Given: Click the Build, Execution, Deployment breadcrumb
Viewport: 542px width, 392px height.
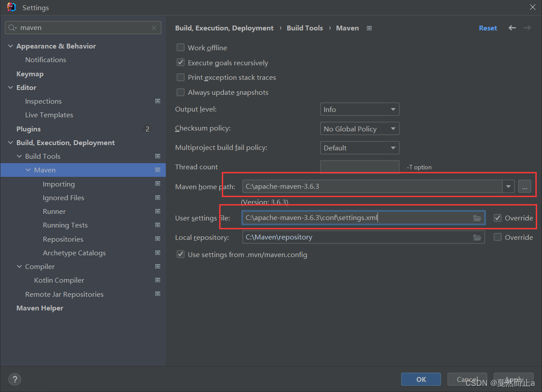Looking at the screenshot, I should pos(224,28).
